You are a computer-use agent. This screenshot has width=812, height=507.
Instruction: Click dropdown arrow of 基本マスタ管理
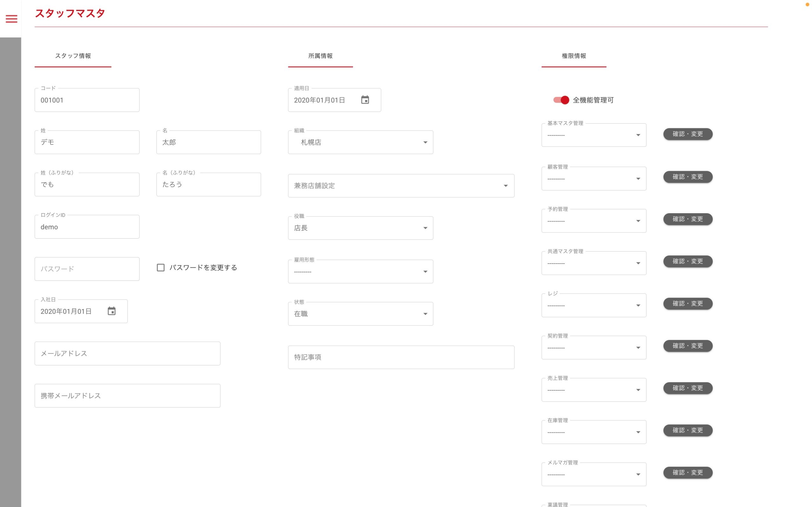638,135
